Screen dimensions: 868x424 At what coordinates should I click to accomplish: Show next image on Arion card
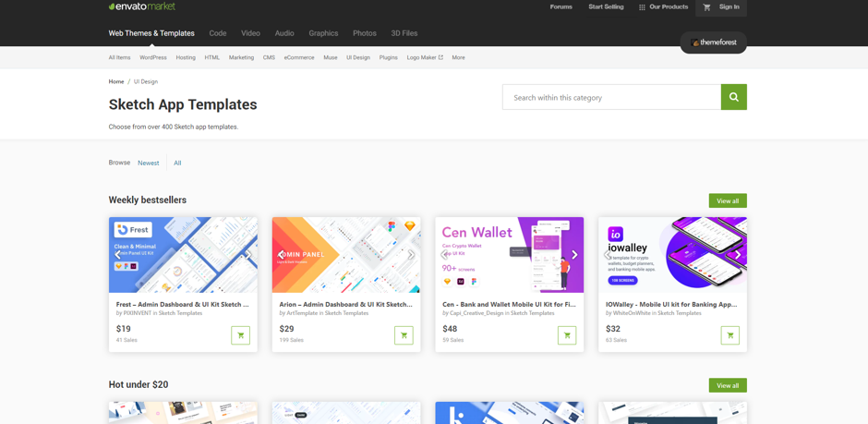(411, 255)
